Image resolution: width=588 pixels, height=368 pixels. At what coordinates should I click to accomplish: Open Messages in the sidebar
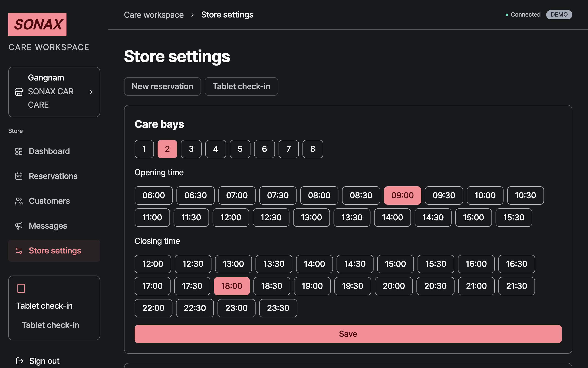(x=54, y=226)
